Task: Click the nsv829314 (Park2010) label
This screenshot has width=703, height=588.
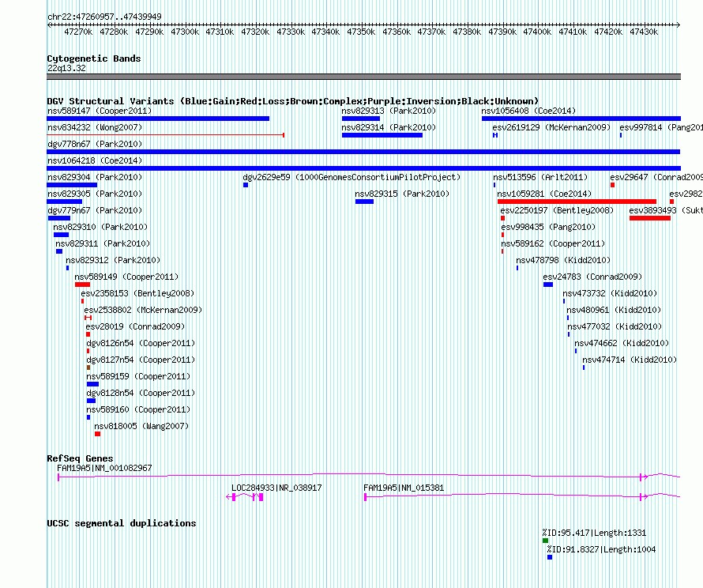Action: [x=389, y=127]
